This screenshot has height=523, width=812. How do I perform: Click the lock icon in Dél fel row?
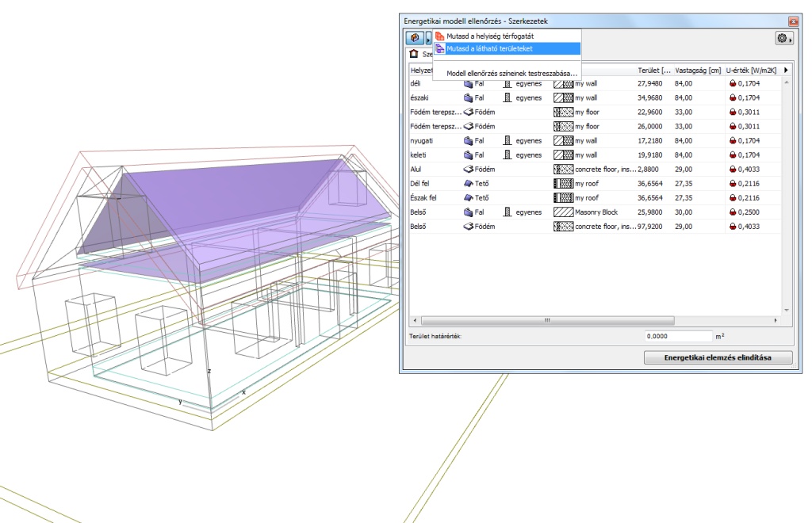point(733,184)
